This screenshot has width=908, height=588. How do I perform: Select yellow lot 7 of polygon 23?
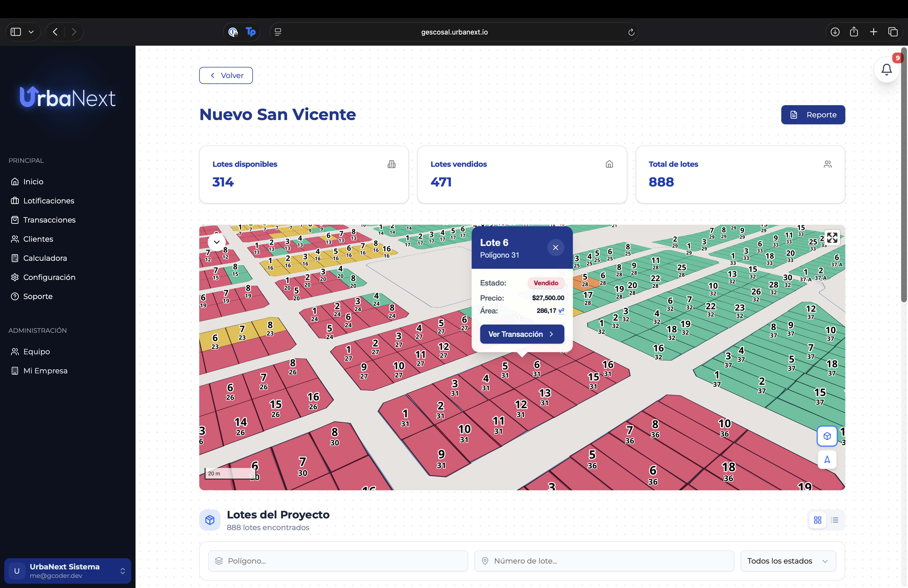click(242, 332)
